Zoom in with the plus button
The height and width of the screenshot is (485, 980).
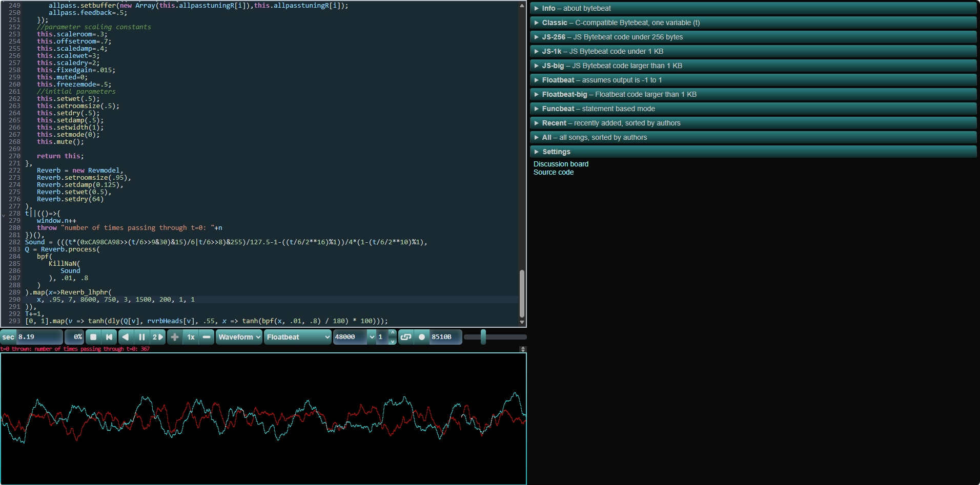[x=175, y=337]
